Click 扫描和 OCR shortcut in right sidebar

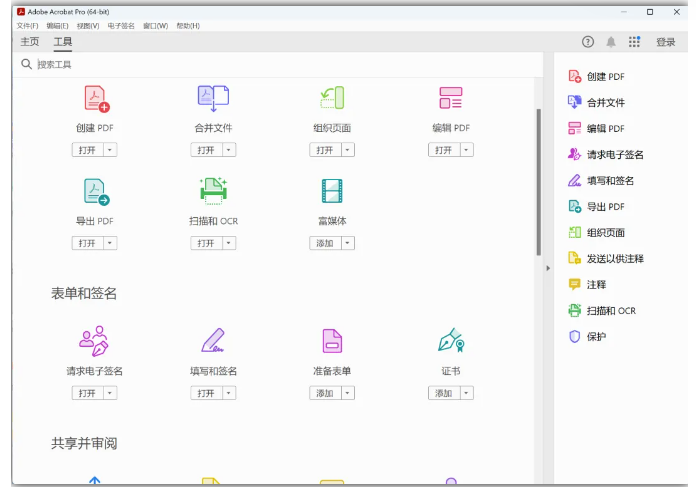point(602,311)
